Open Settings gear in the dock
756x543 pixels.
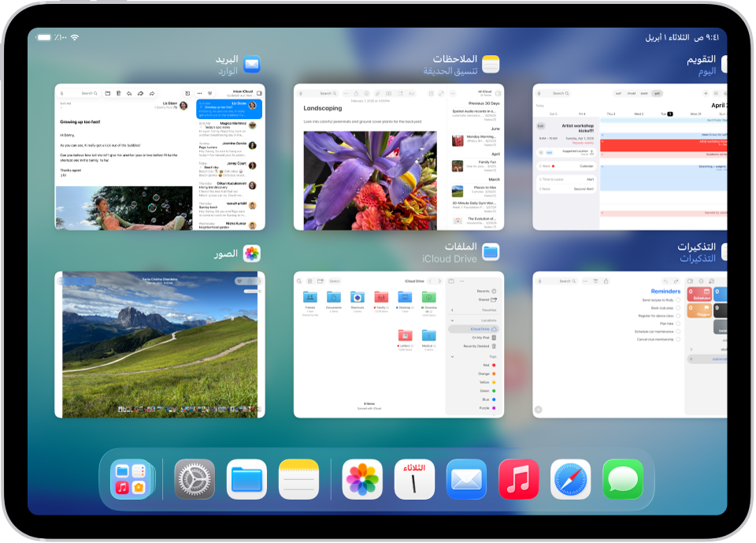195,479
